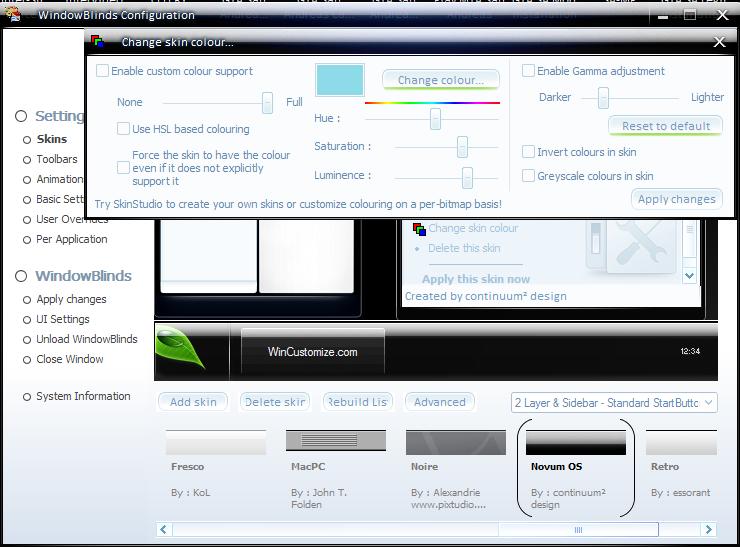Click the skin list horizontal scrollbar thumb
Image resolution: width=740 pixels, height=547 pixels.
pos(578,530)
